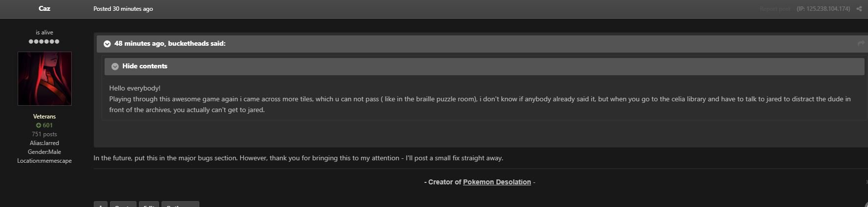Click the plus multiquote button below the post

click(x=100, y=204)
